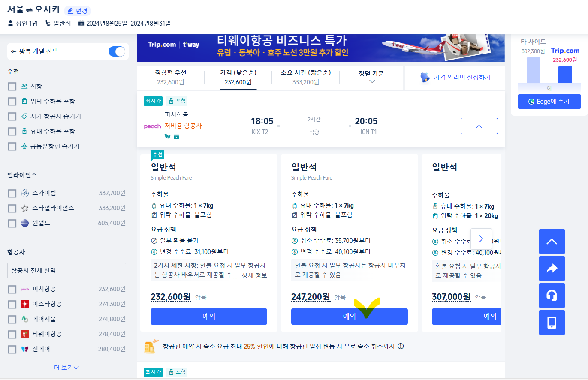Viewport: 588px width, 380px height.
Task: Select the 소요 시간 (짧은순) tab
Action: (x=306, y=77)
